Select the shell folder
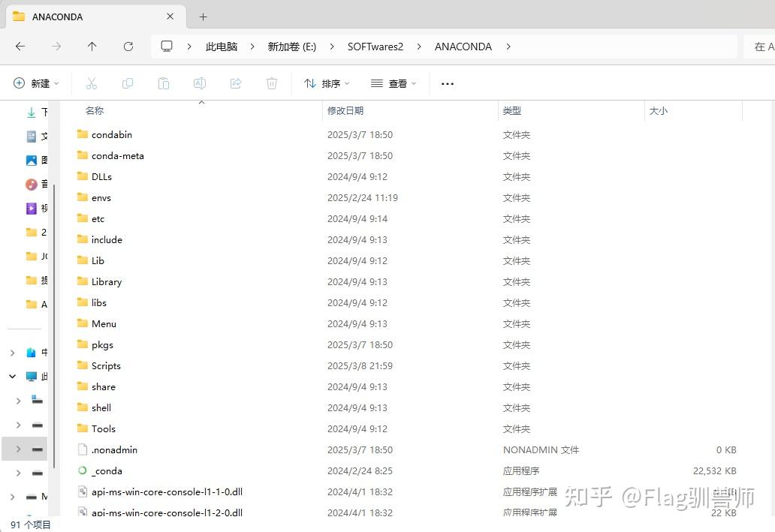 click(x=101, y=407)
